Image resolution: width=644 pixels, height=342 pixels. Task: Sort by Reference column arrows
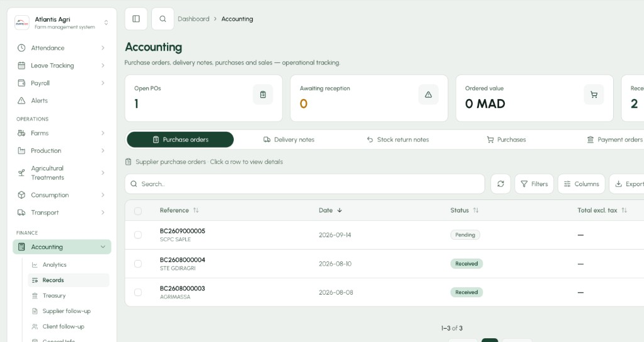point(196,210)
